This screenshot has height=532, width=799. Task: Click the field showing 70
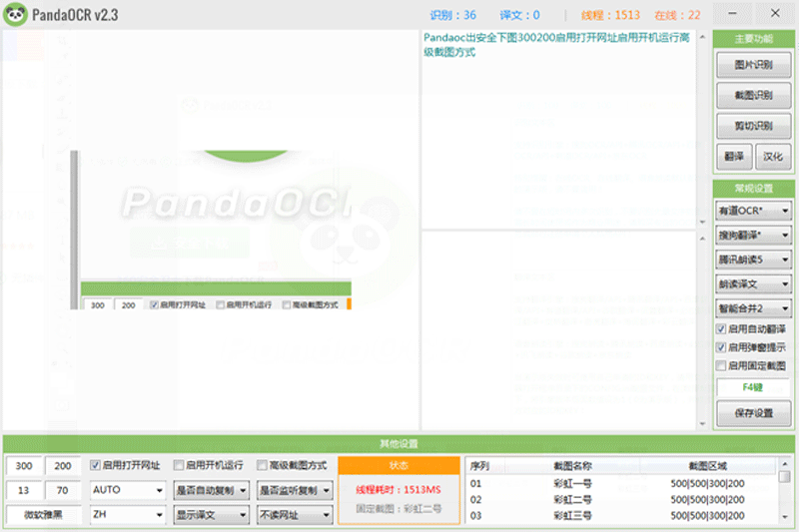coord(63,490)
